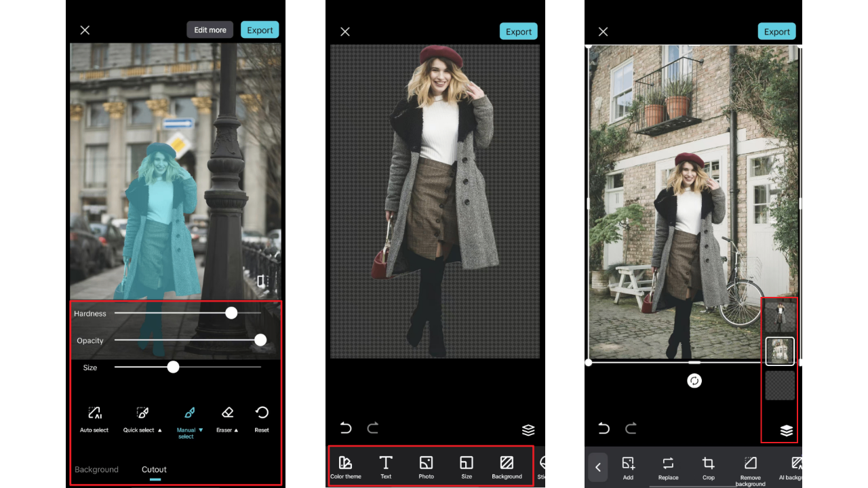Image resolution: width=868 pixels, height=488 pixels.
Task: Close the transparent-background editor screen
Action: pos(345,31)
